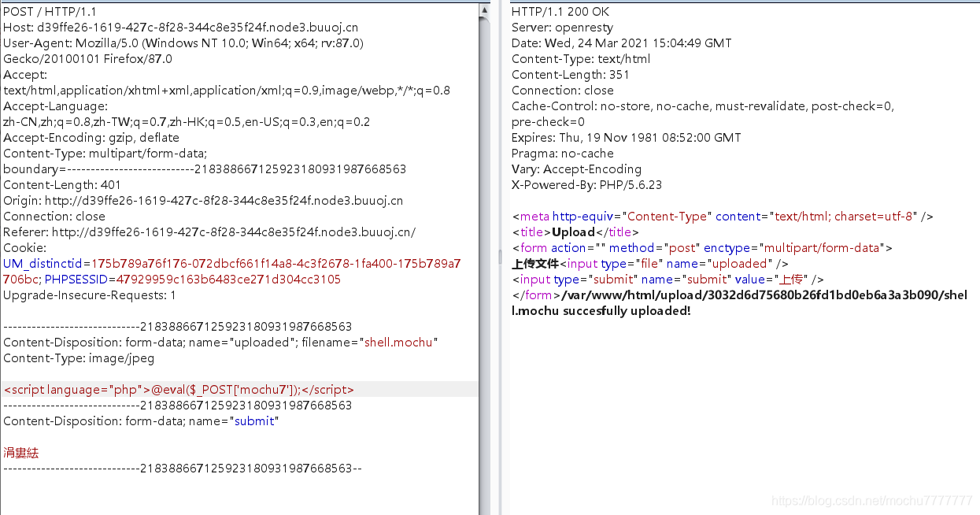Click the "HTTP/1.1 200 OK" status line
980x515 pixels.
point(560,11)
